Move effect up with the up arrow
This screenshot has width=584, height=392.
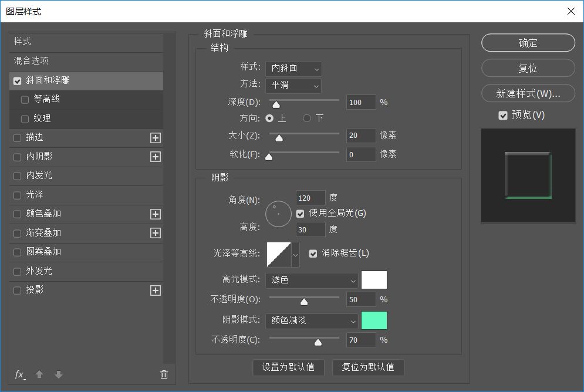coord(39,374)
